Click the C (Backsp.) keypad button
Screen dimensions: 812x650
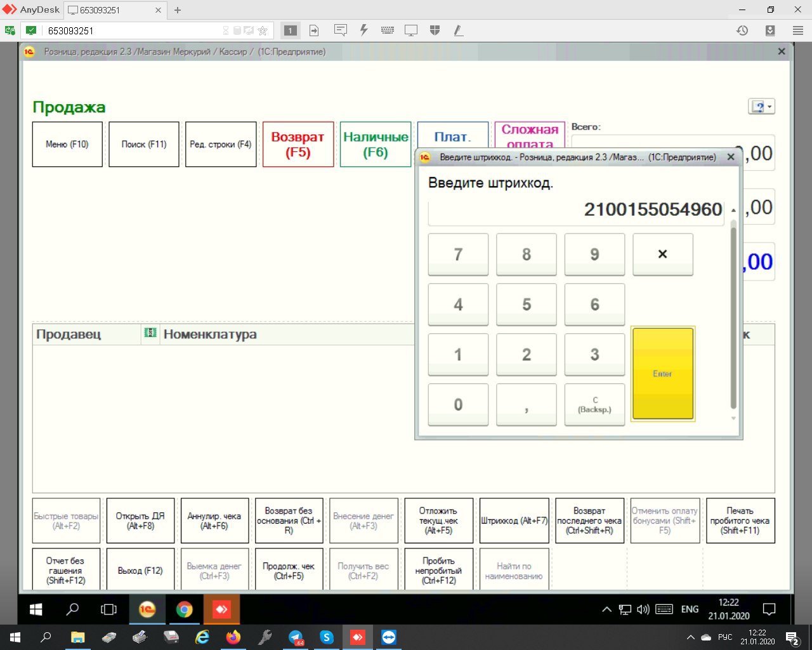coord(594,404)
